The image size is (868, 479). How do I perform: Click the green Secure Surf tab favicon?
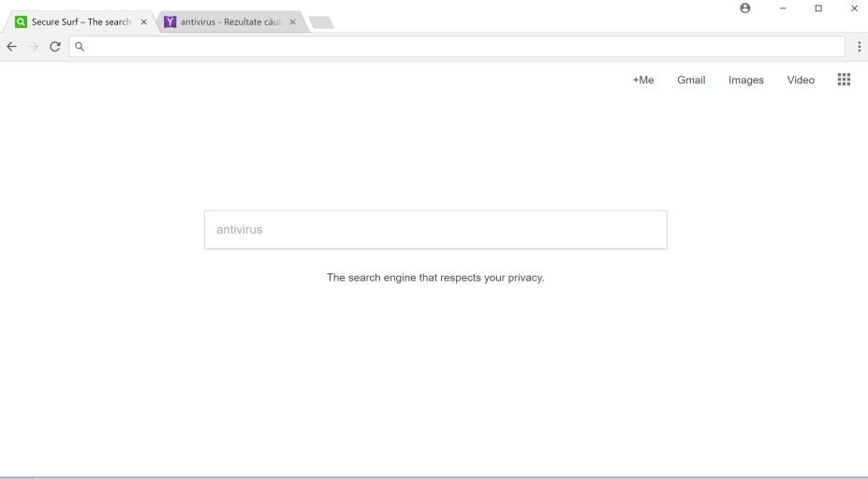click(21, 22)
